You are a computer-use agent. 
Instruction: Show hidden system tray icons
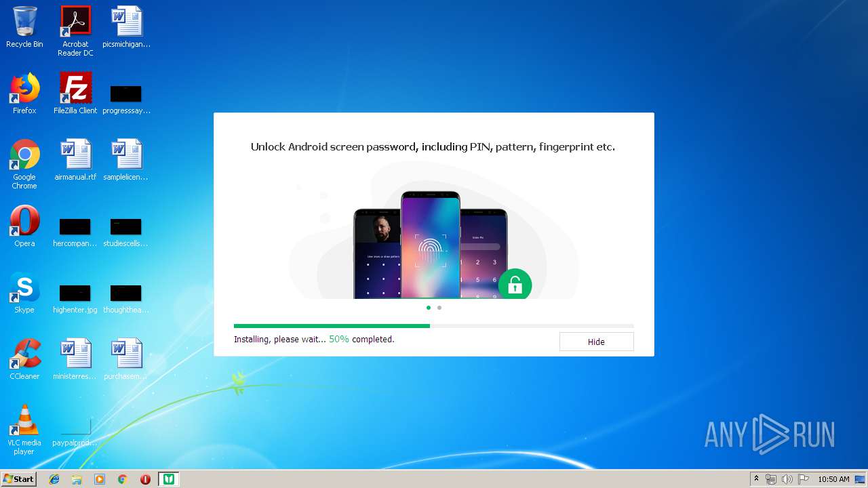(x=757, y=479)
